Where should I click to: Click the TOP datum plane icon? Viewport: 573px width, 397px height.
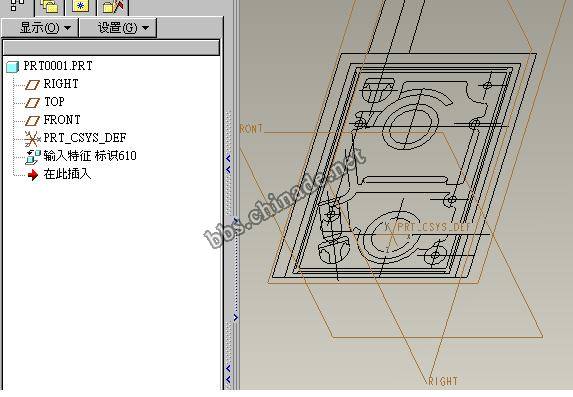32,103
